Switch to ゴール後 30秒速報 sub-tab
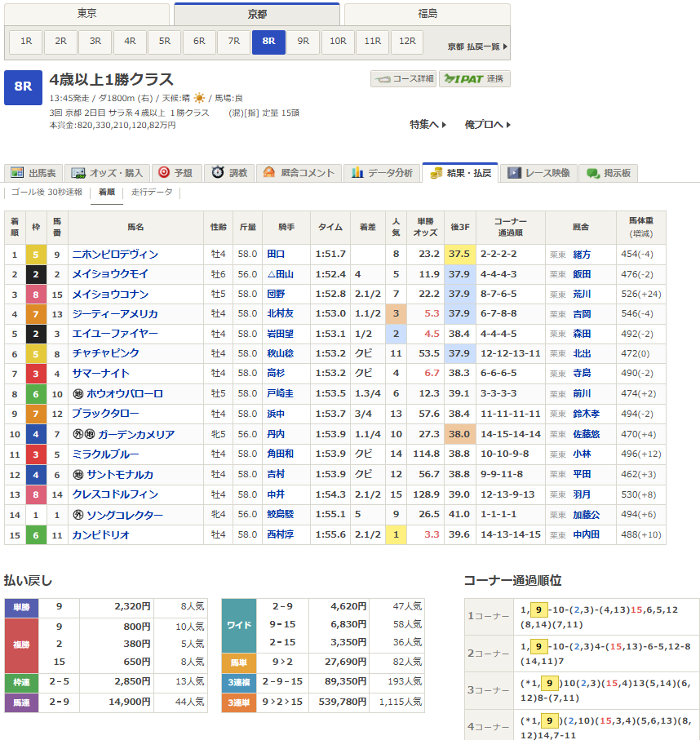 [x=47, y=193]
